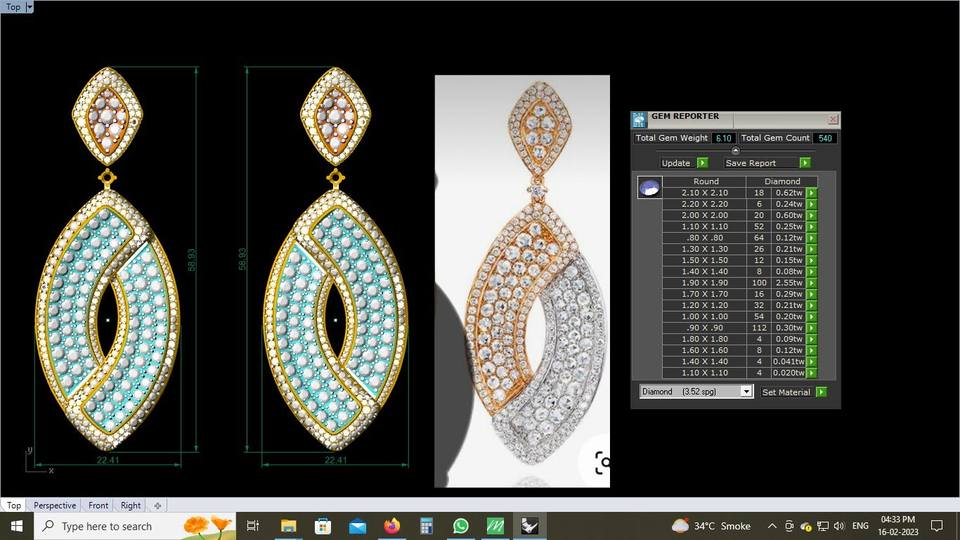The width and height of the screenshot is (960, 540).
Task: Switch to the Perspective viewport tab
Action: pyautogui.click(x=54, y=506)
